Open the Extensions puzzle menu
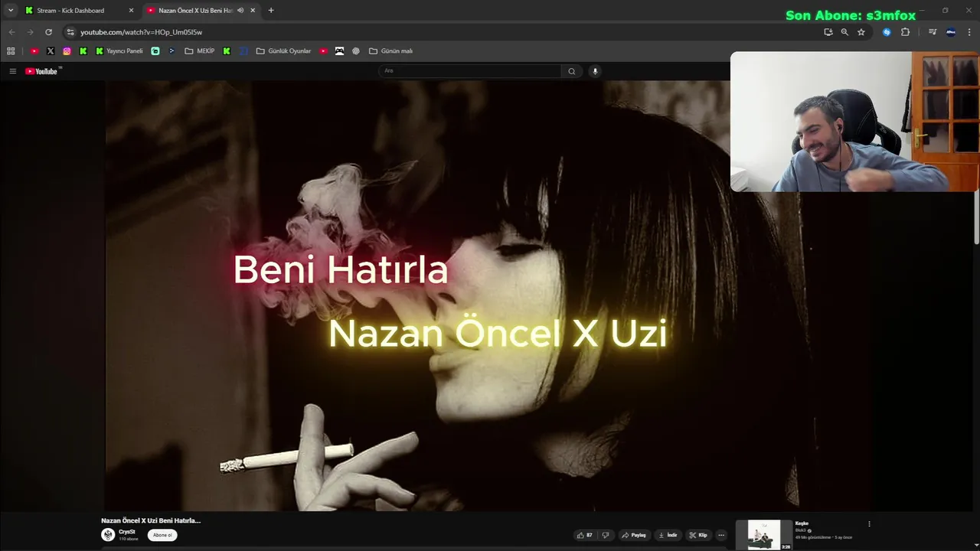Screen dimensions: 980x551 (905, 32)
